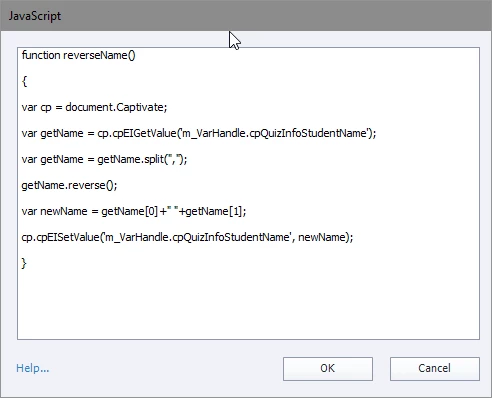Click the getName.split line
Screen dimensions: 492x398
click(x=104, y=159)
